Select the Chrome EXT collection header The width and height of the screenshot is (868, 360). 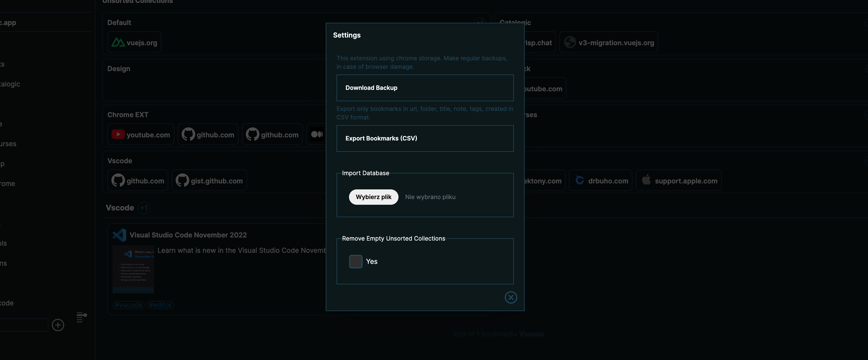(x=128, y=115)
